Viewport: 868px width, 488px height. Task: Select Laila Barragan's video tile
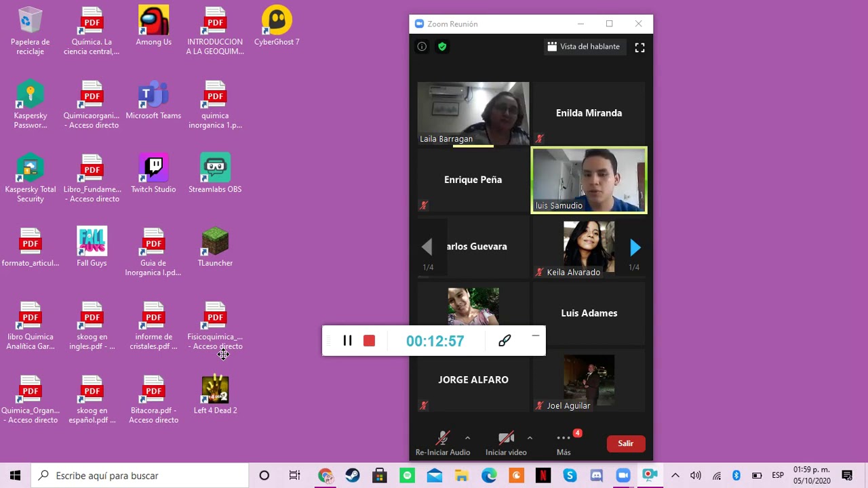pos(473,113)
